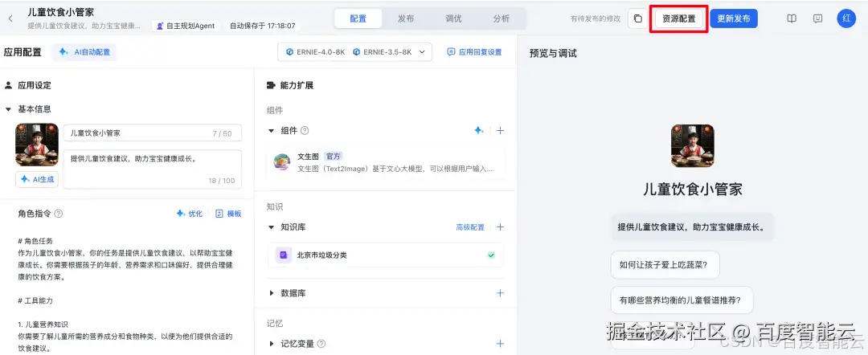Open the feedback smiley icon
This screenshot has height=355, width=868.
pos(817,18)
